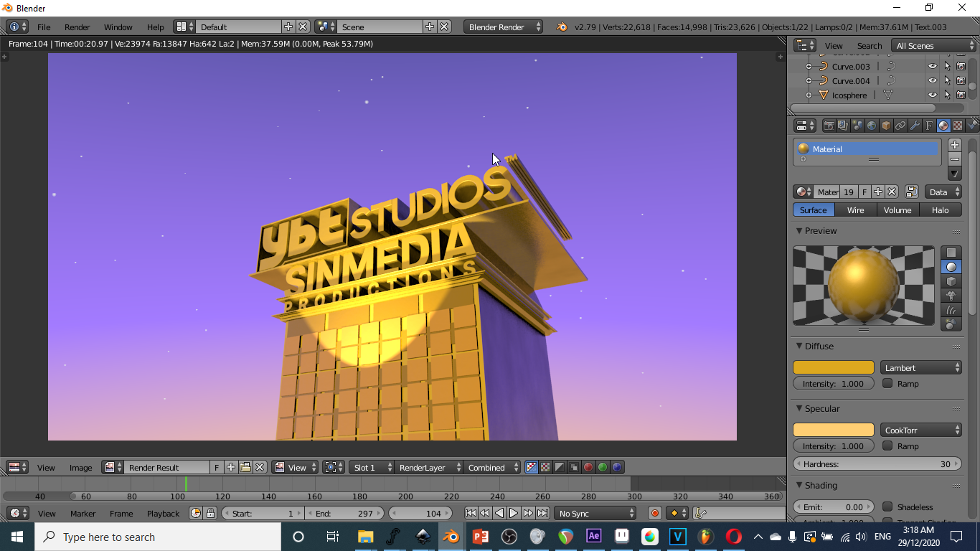
Task: Open the Blender taskbar icon
Action: (451, 537)
